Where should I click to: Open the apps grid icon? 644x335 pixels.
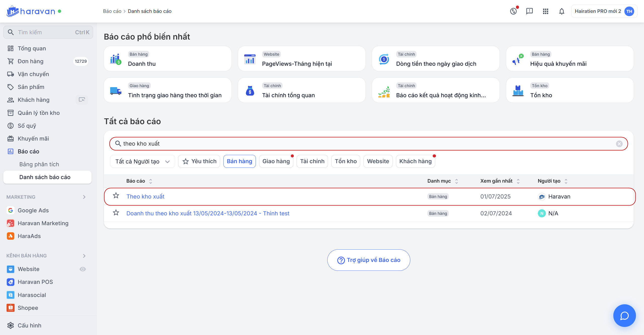pyautogui.click(x=545, y=11)
